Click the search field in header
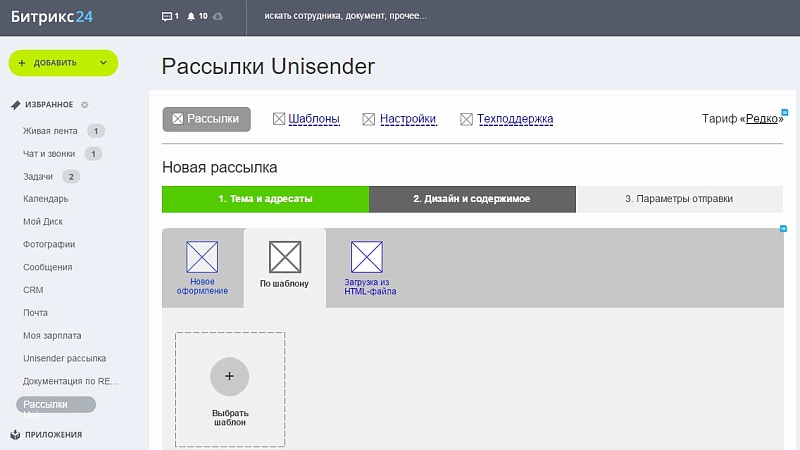 (400, 17)
